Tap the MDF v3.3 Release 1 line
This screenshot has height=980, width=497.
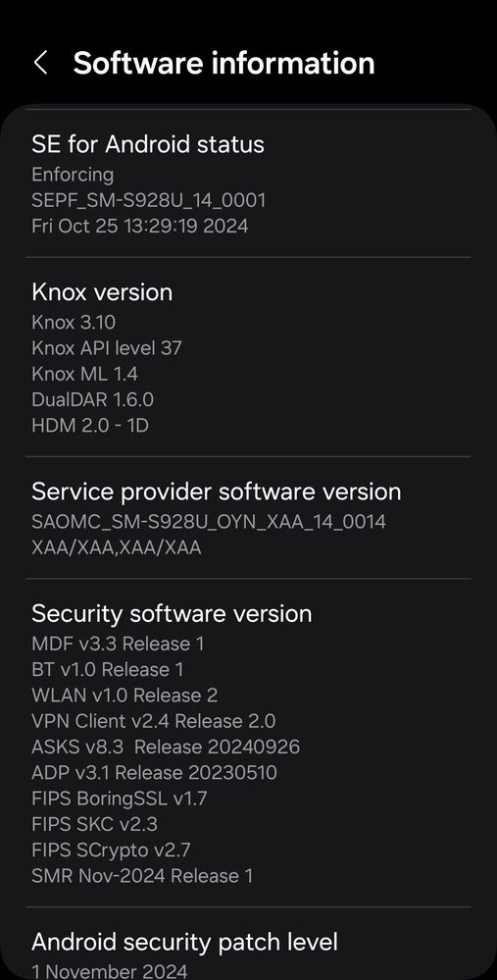click(118, 644)
